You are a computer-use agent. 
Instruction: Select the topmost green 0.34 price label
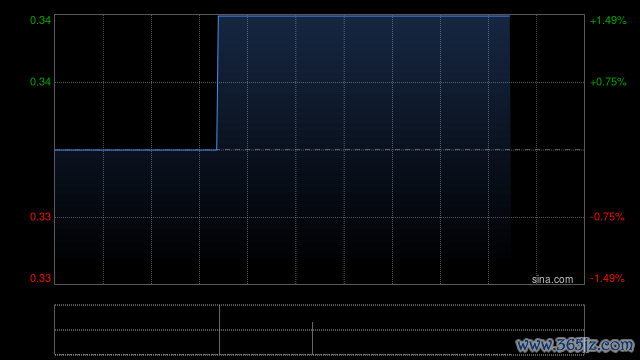pos(40,20)
